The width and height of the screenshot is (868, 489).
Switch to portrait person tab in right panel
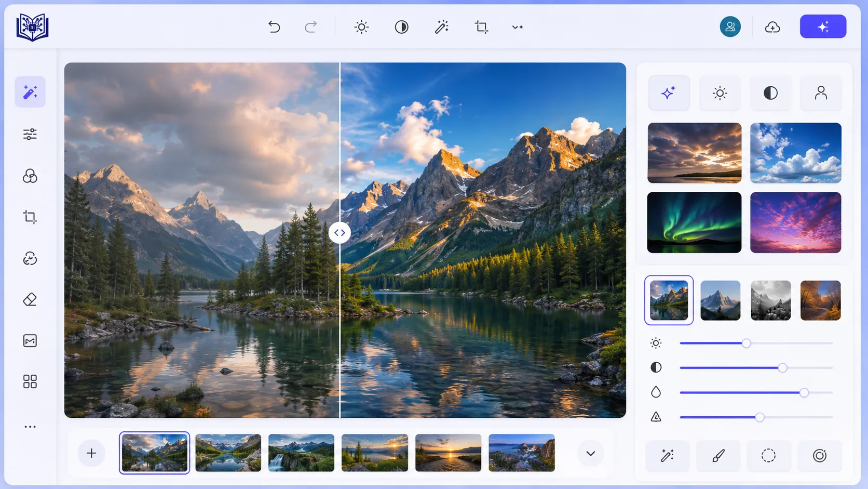(821, 92)
